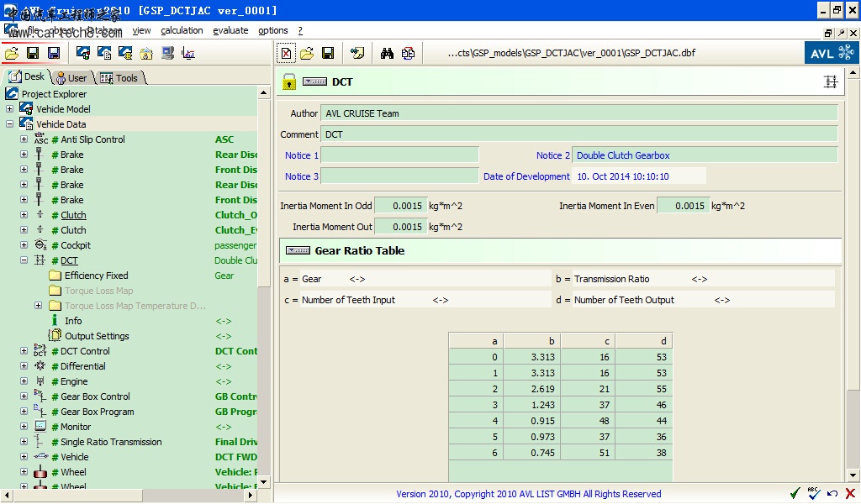Click the Inertia Moment In Odd field
The height and width of the screenshot is (504, 861).
(400, 206)
